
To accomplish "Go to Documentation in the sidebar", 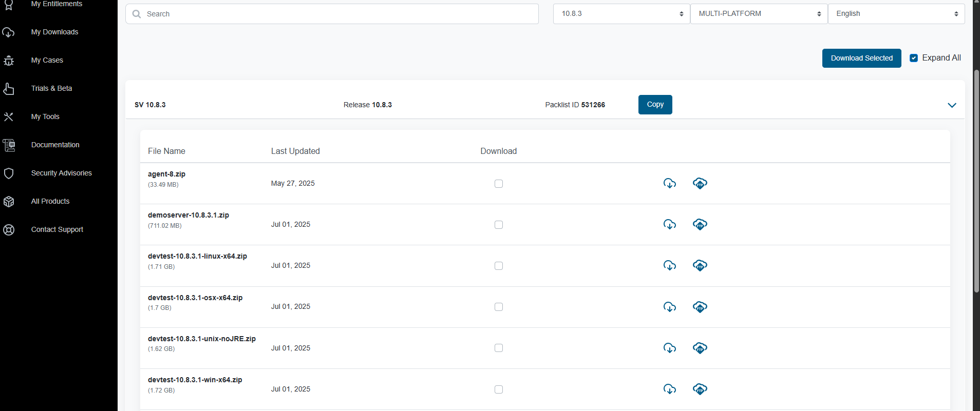I will coord(55,145).
